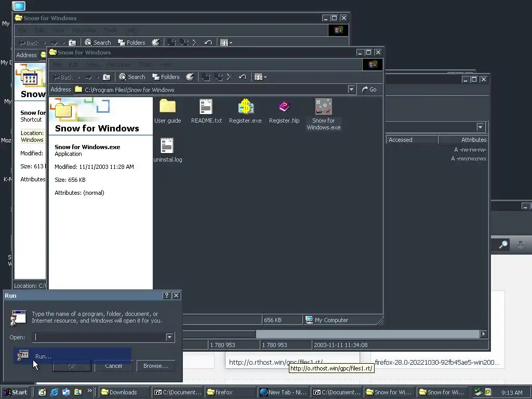The width and height of the screenshot is (532, 399).
Task: Switch to New Tab browser taskbar button
Action: (x=283, y=392)
